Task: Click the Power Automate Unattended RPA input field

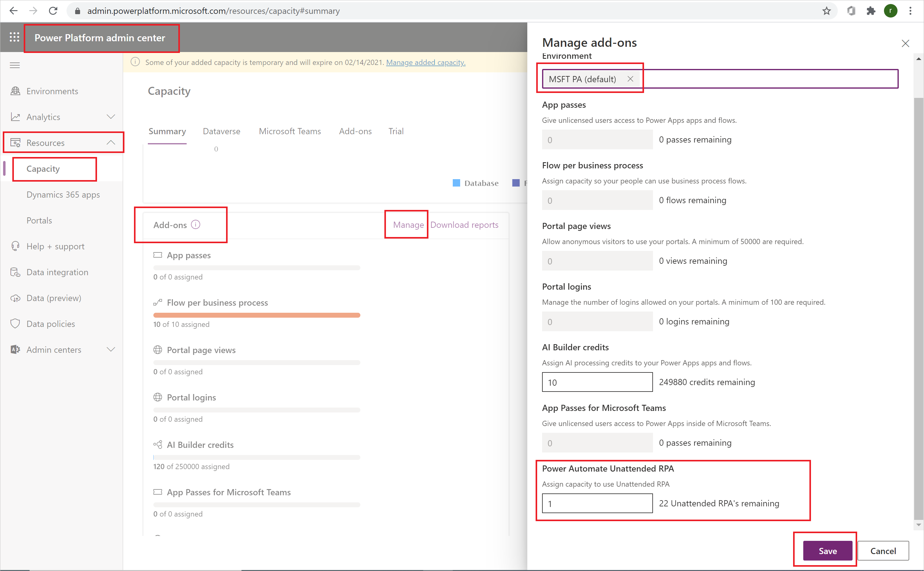Action: click(x=597, y=503)
